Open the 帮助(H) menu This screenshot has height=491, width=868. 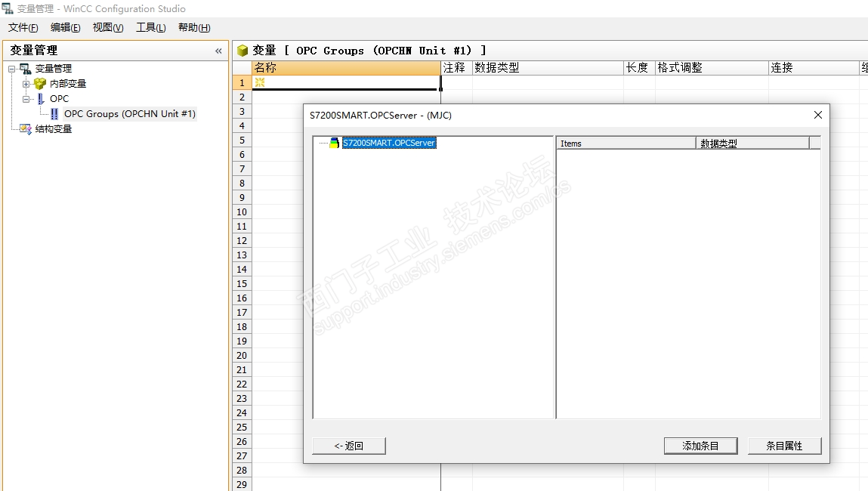[193, 28]
